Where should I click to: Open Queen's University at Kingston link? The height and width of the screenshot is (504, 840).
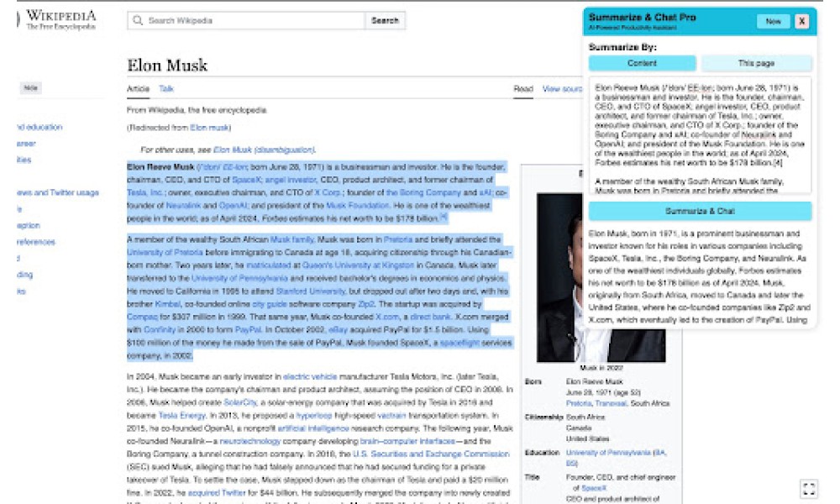(x=358, y=265)
